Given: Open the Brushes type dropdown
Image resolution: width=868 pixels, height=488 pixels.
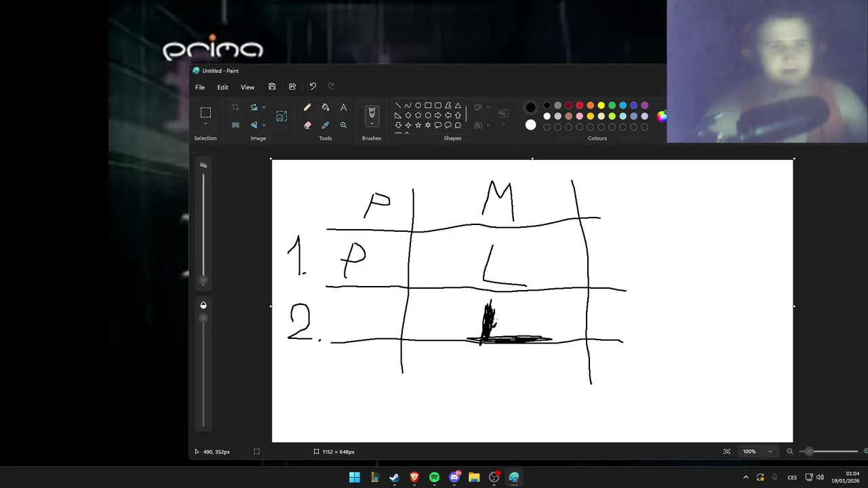Looking at the screenshot, I should coord(372,123).
